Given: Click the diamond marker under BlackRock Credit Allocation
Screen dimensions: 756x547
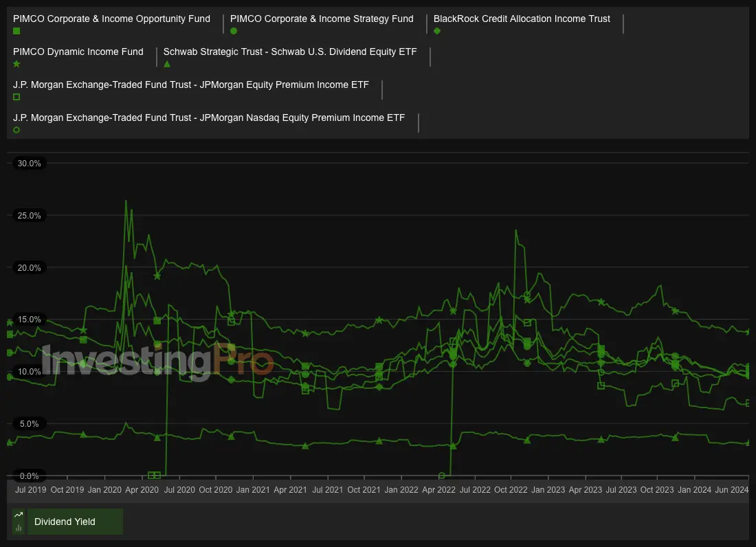Looking at the screenshot, I should pyautogui.click(x=437, y=32).
